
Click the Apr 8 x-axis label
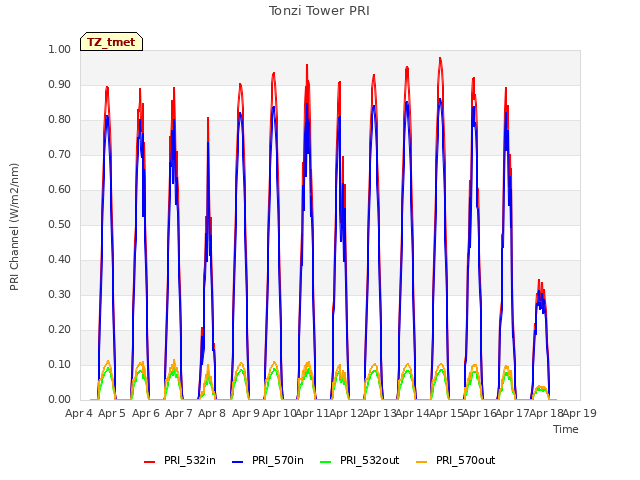212,413
